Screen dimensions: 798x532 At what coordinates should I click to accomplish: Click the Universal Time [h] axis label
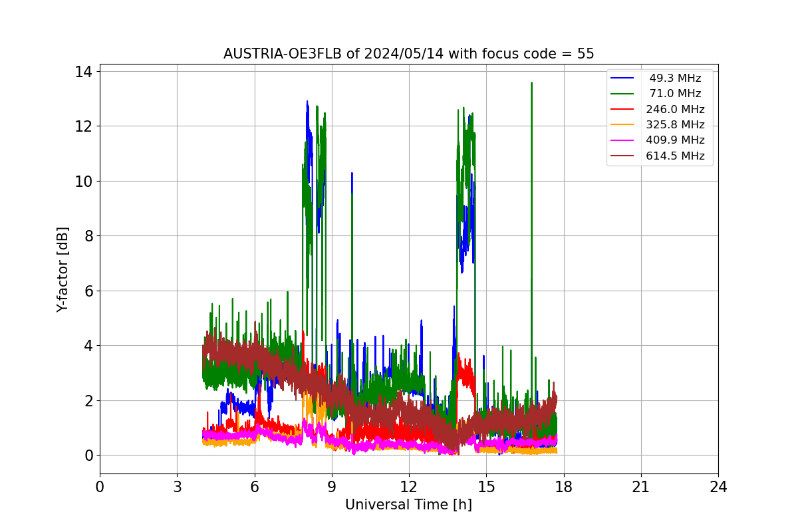408,505
